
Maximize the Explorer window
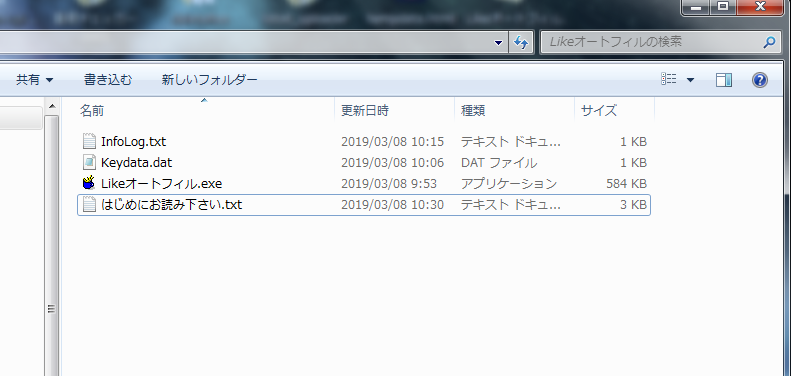[x=723, y=7]
